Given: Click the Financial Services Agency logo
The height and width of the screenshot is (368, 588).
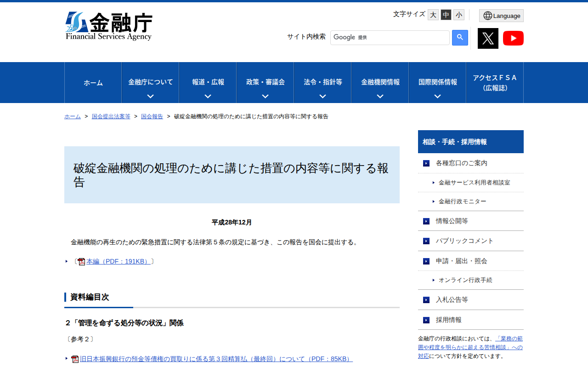Looking at the screenshot, I should (x=109, y=26).
